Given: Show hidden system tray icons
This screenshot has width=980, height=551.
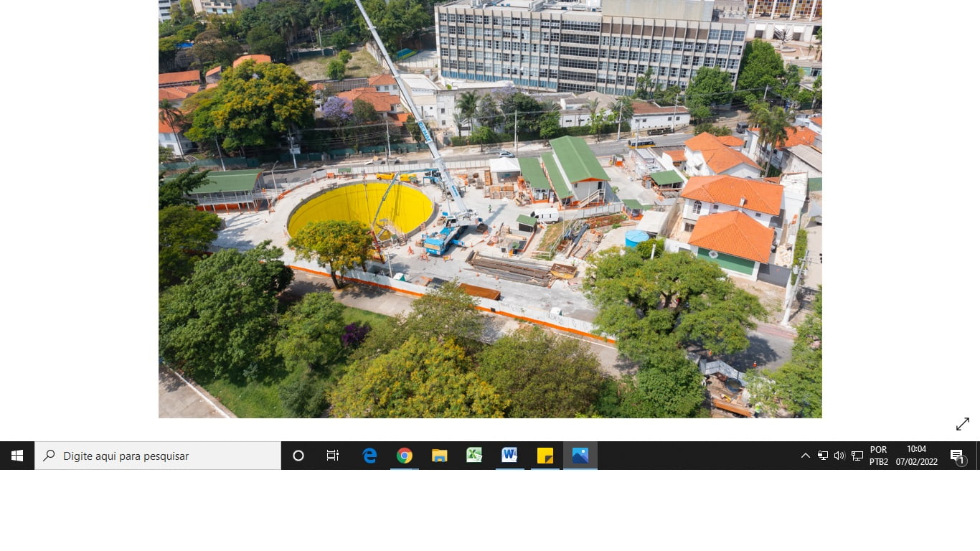Looking at the screenshot, I should (805, 456).
